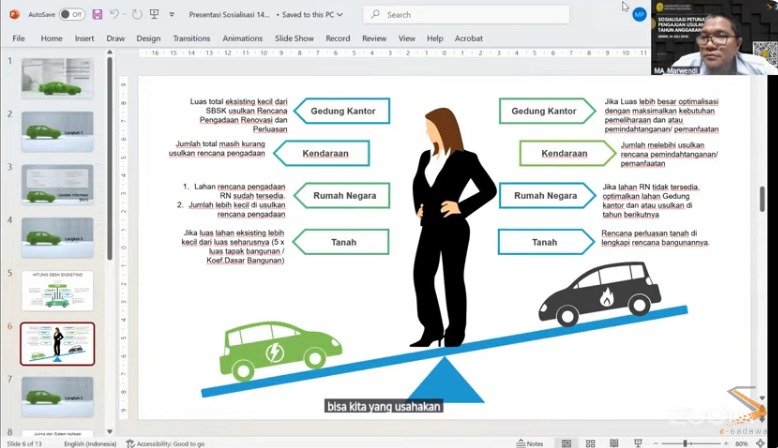
Task: Select slide 3 thumbnail
Action: (x=57, y=185)
